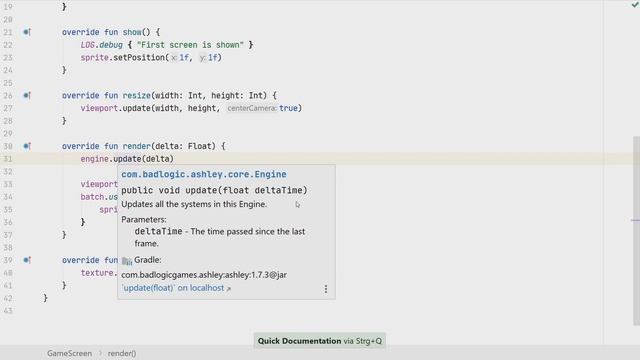Click the Quick Documentation hint banner
Image resolution: width=640 pixels, height=360 pixels.
tap(320, 341)
